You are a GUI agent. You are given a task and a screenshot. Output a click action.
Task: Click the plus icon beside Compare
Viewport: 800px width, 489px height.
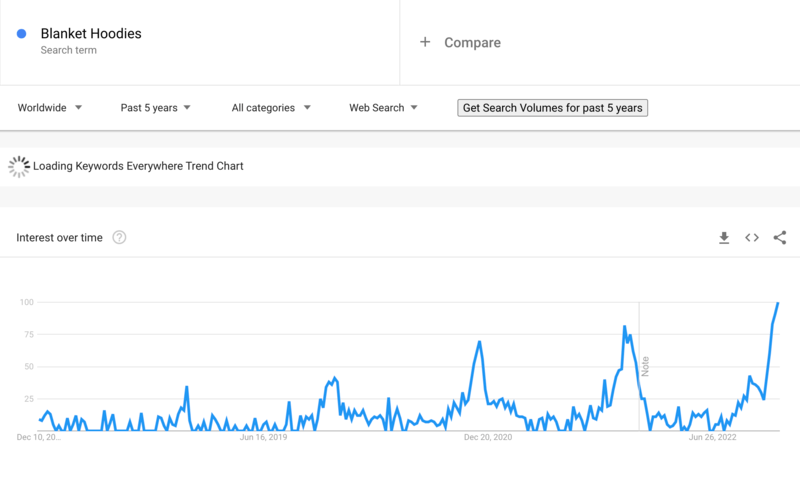point(425,42)
